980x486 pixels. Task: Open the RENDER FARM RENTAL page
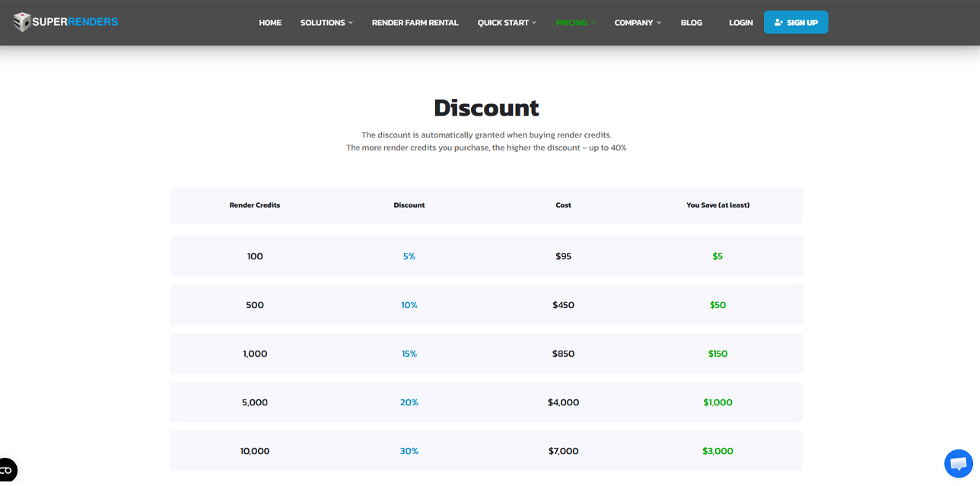click(415, 22)
